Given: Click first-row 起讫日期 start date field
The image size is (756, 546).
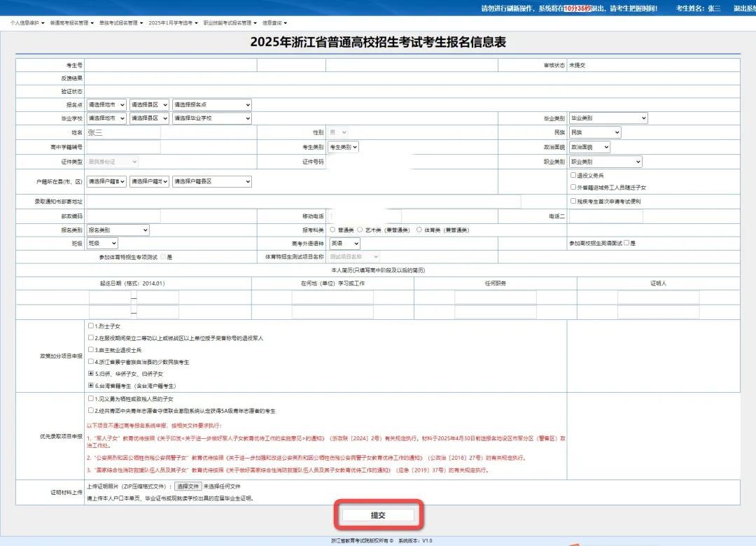Looking at the screenshot, I should click(x=110, y=297).
